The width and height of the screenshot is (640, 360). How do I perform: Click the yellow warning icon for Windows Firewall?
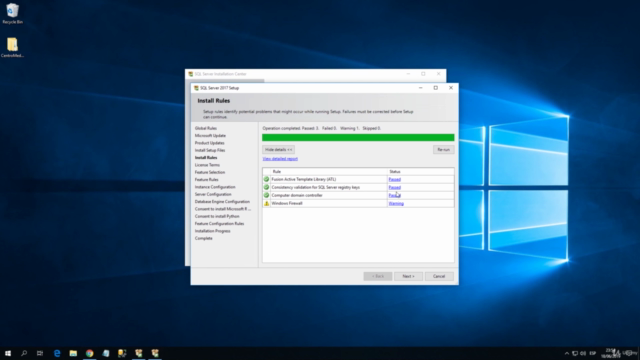click(x=267, y=203)
